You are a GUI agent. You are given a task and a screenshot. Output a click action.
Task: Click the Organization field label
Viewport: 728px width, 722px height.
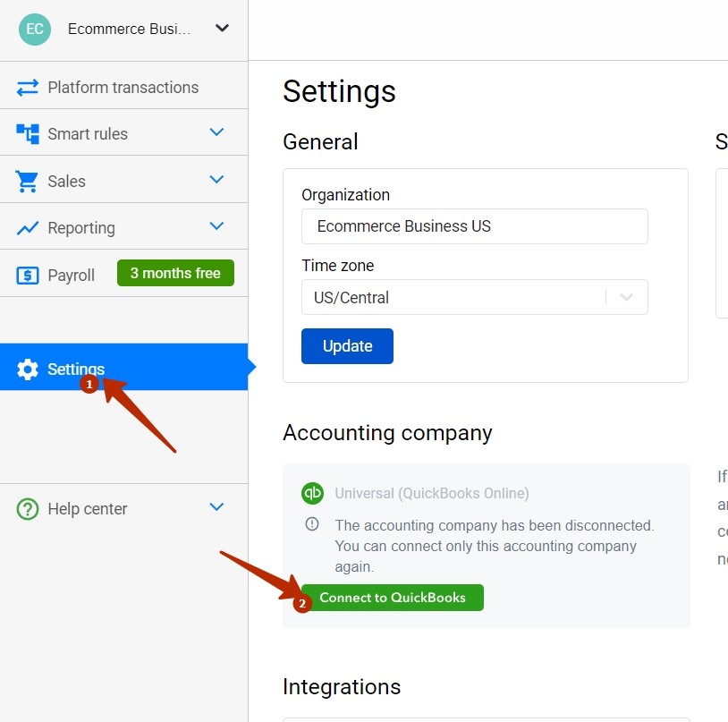[x=345, y=195]
